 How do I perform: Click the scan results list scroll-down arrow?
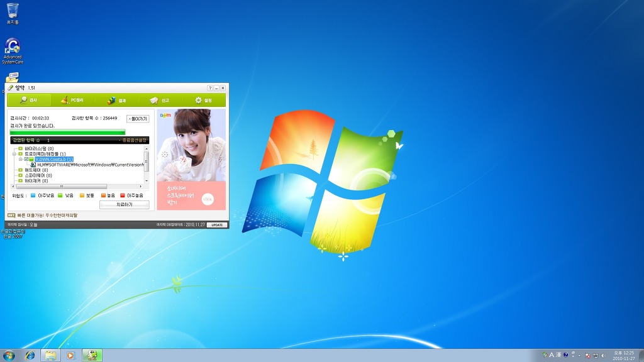pos(147,181)
